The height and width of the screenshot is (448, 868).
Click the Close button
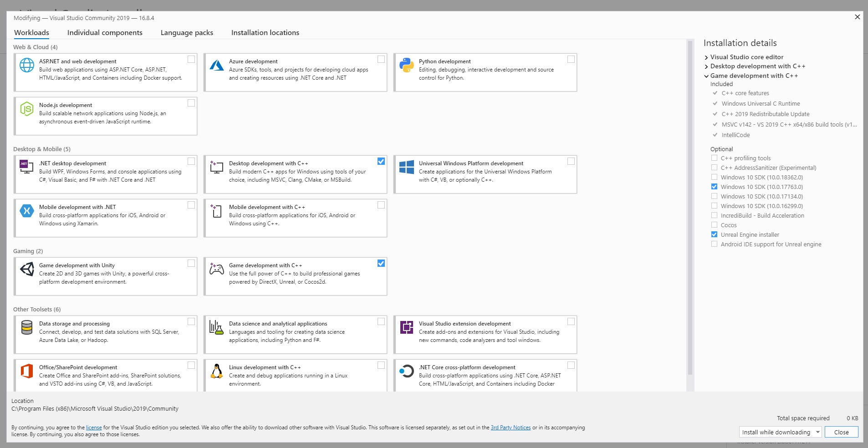coord(841,432)
